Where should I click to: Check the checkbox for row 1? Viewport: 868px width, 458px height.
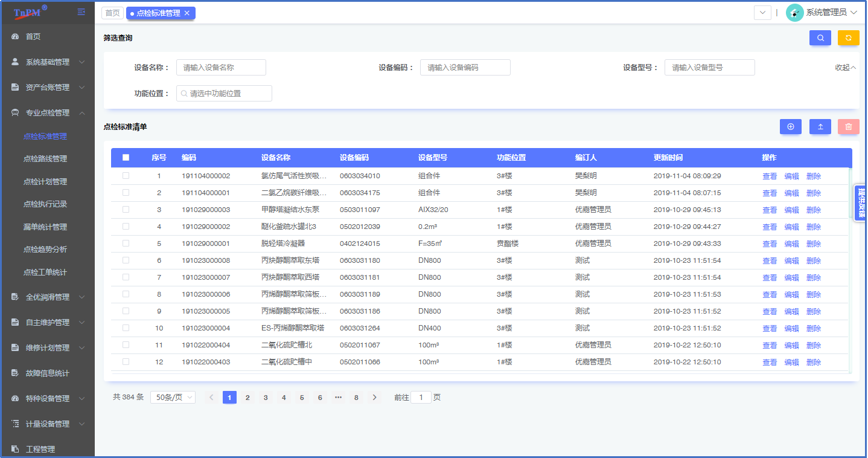point(126,176)
